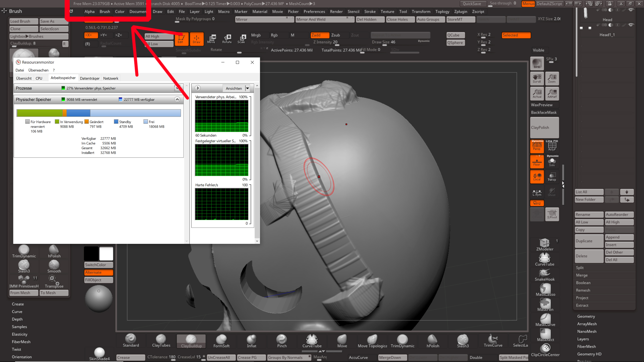Switch to the Datenträger tab
Image resolution: width=644 pixels, height=362 pixels.
coord(90,78)
